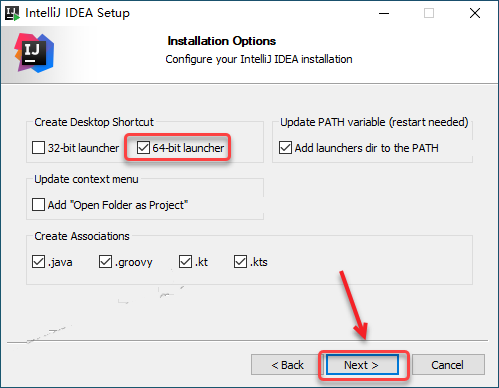This screenshot has height=388, width=499.
Task: Go back with the < Back button
Action: pyautogui.click(x=287, y=365)
